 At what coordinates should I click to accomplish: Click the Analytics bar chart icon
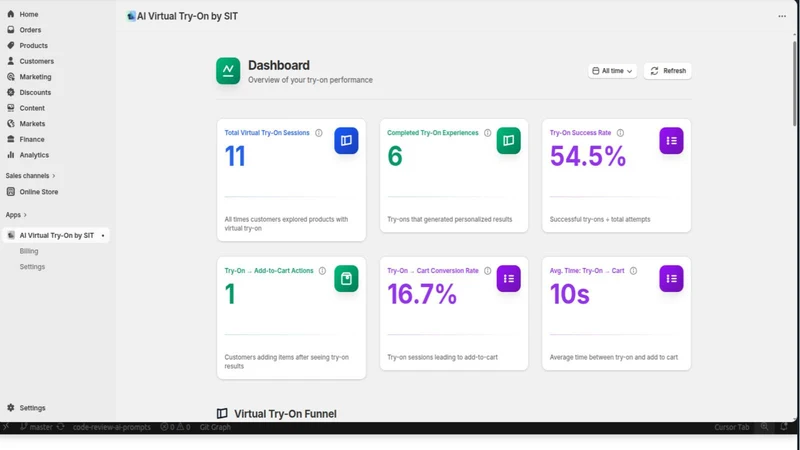point(11,155)
